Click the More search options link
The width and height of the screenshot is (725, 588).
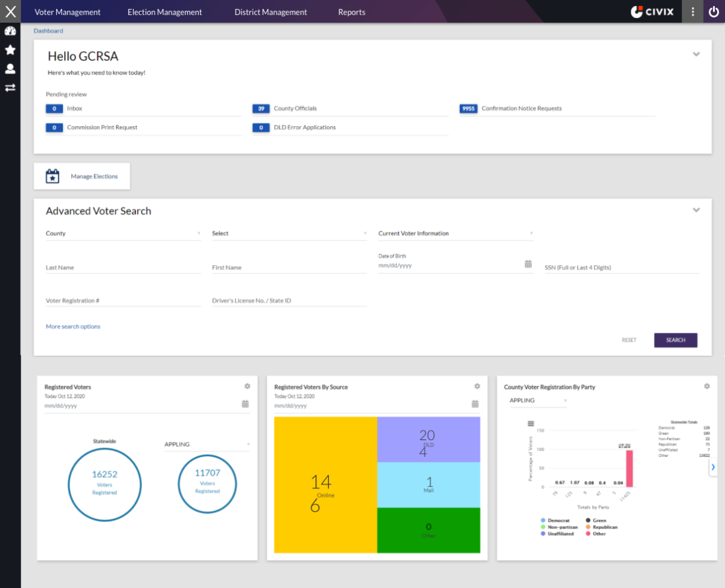point(73,326)
